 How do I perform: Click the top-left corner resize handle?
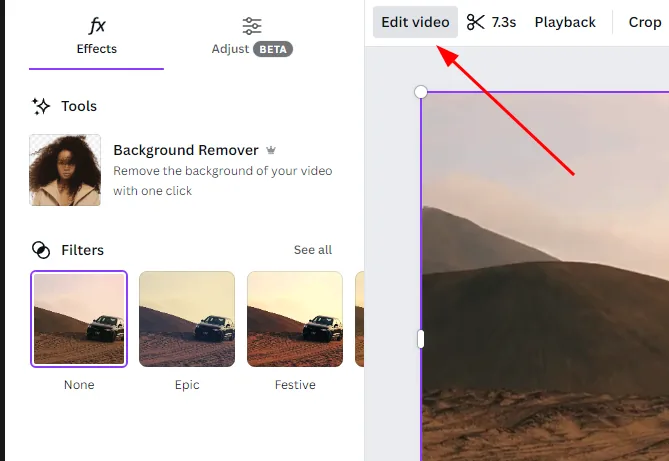[x=421, y=92]
